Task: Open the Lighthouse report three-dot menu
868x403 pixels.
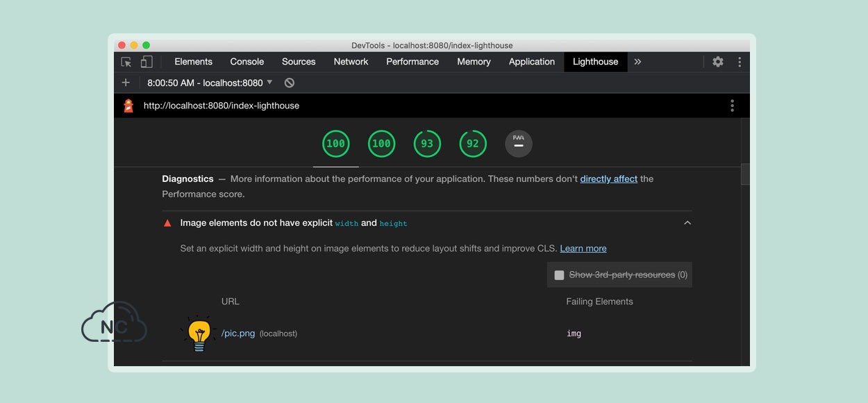Action: coord(732,106)
